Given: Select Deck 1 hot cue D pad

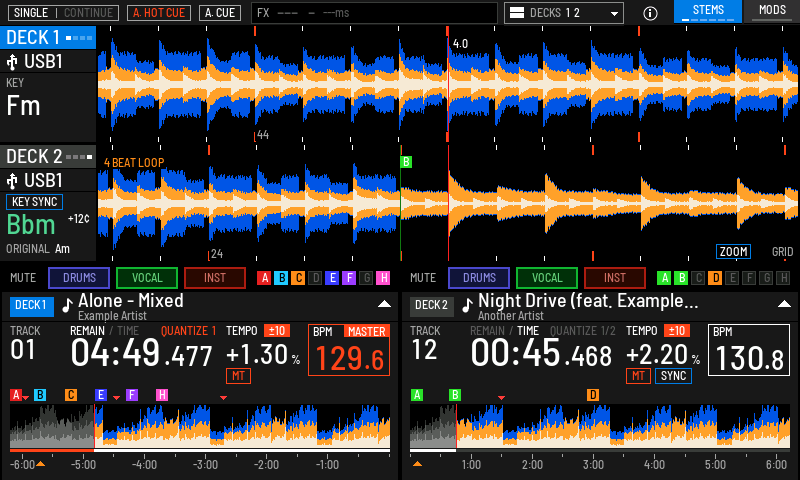Looking at the screenshot, I should (315, 278).
